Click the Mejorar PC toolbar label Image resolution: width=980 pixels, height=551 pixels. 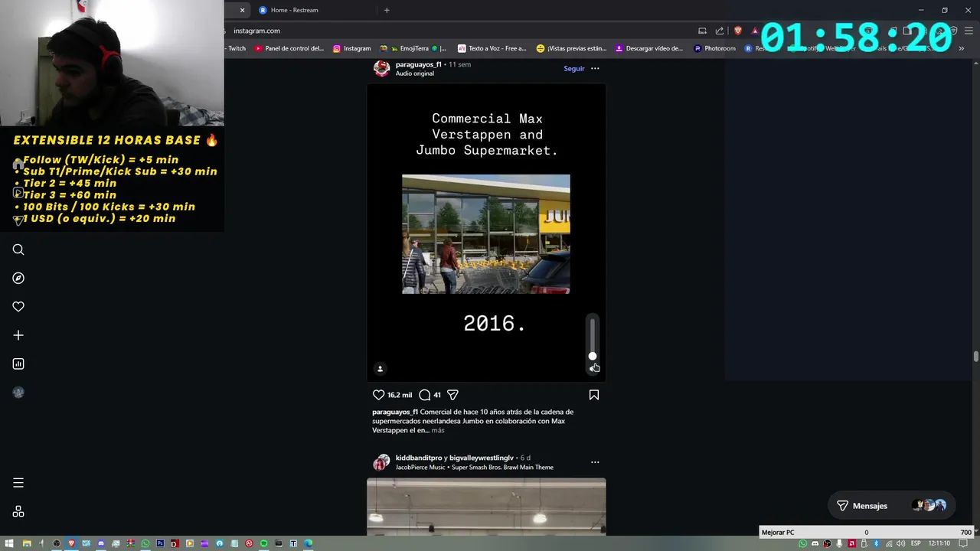(778, 532)
